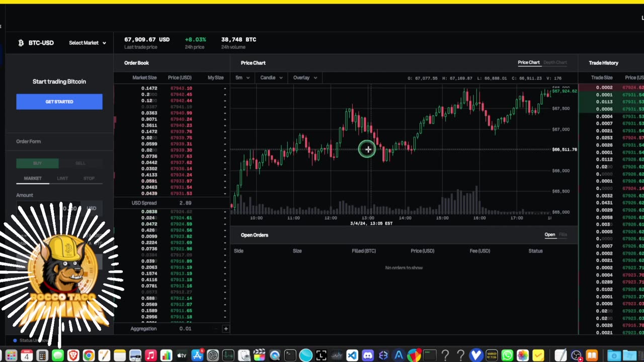Launch Music app from dock
This screenshot has height=362, width=644.
tap(150, 355)
